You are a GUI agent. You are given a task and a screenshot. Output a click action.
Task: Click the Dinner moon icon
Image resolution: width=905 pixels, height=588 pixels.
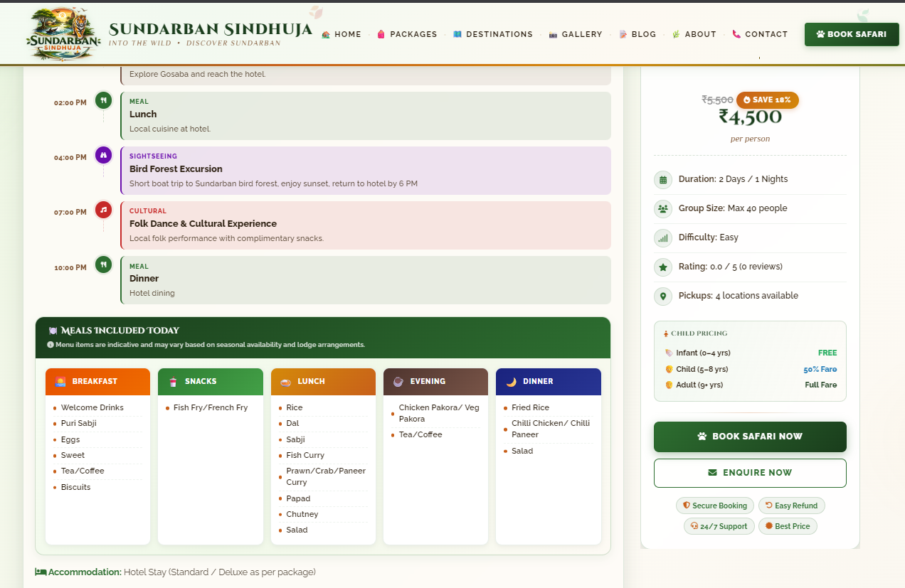[x=512, y=382]
